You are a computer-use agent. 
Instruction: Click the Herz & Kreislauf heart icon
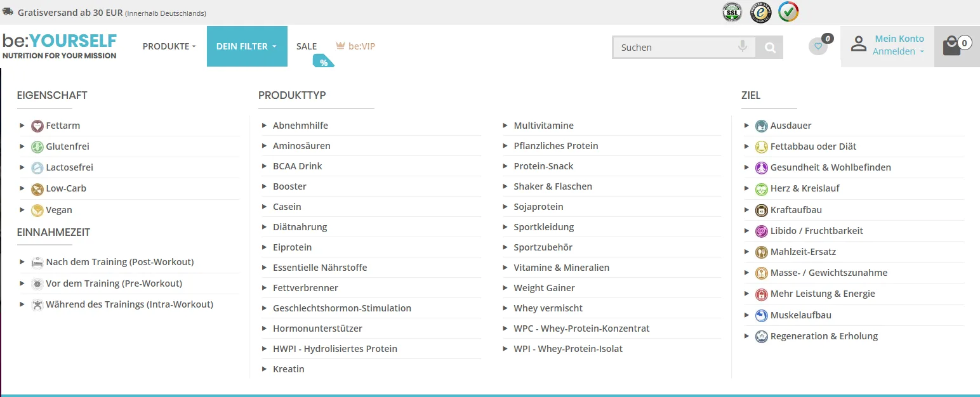click(762, 188)
